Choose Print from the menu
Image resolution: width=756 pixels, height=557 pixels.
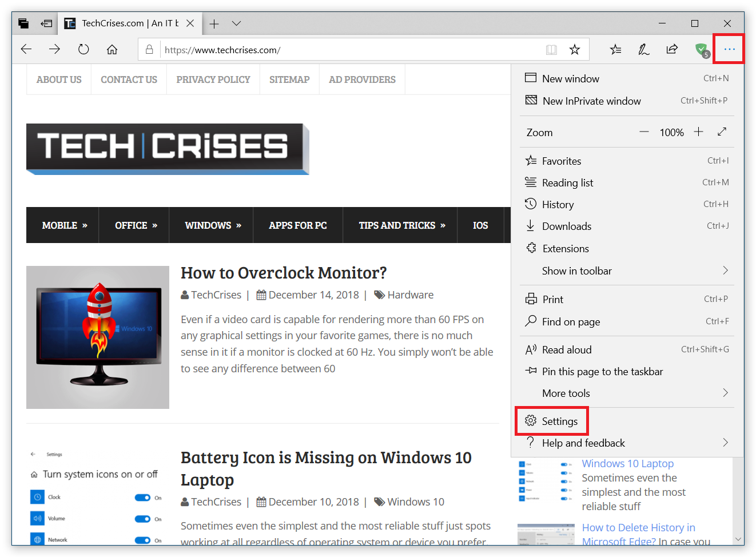pyautogui.click(x=627, y=299)
